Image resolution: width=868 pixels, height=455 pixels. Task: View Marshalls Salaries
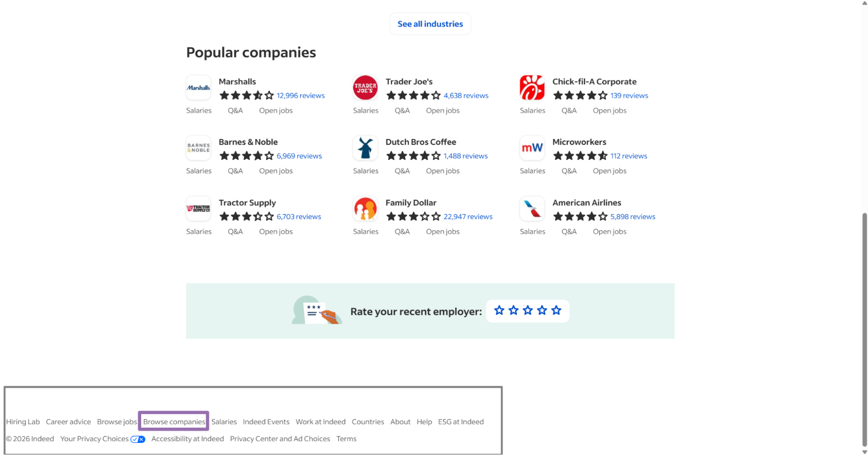(x=199, y=111)
